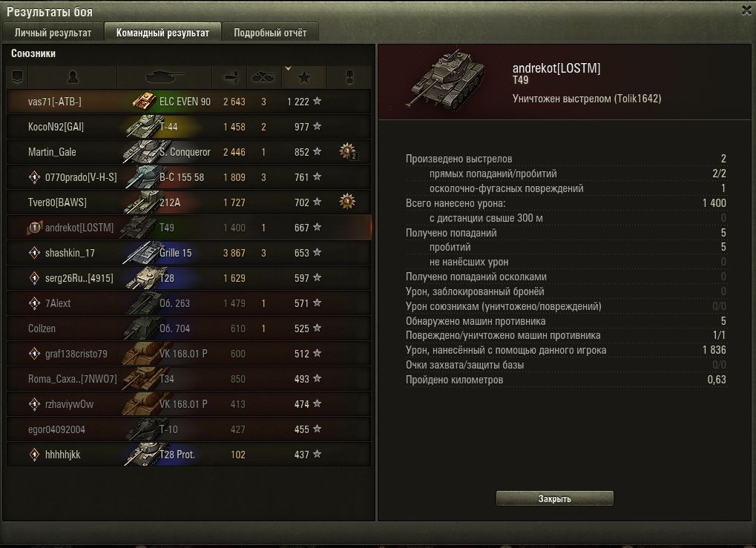Select the hhhhhjkk T28 Prot. row
Image resolution: width=756 pixels, height=548 pixels.
click(x=189, y=455)
